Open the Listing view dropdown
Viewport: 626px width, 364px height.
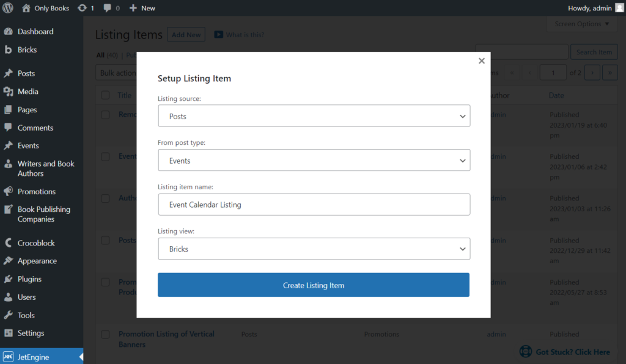314,249
